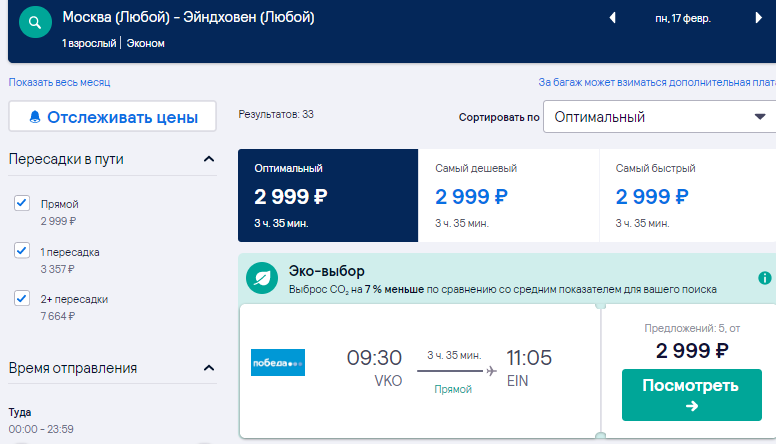Collapse the Время отправления section
The width and height of the screenshot is (776, 444).
(209, 368)
